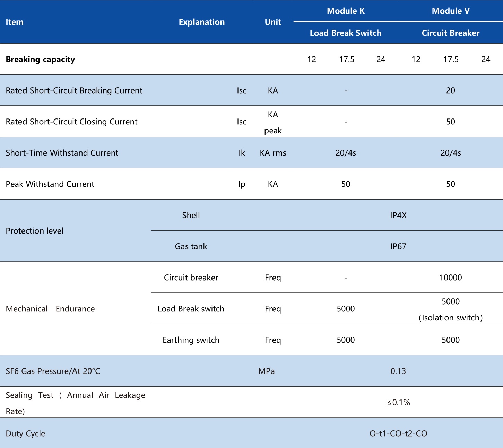Click '50' in Closing Current row
This screenshot has height=448, width=503.
pos(451,122)
